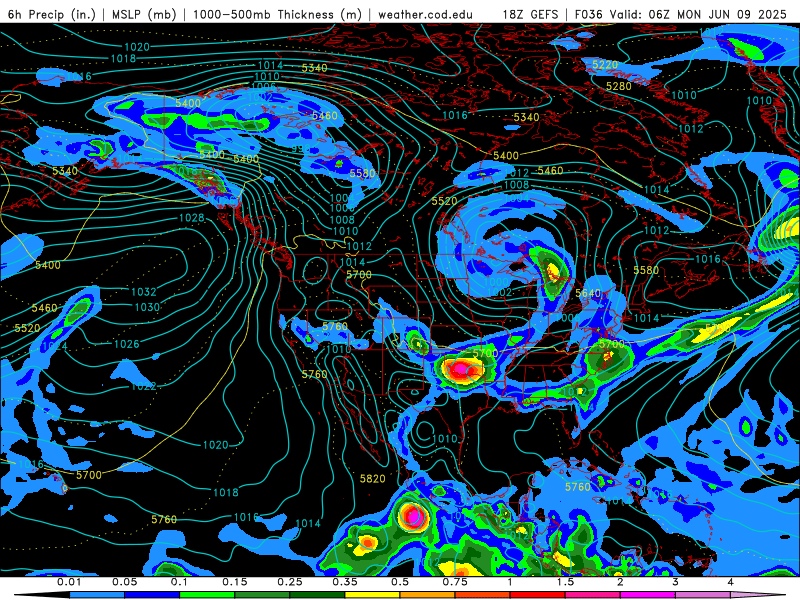
Task: Click the '6h Precip (in.)' title text
Action: pyautogui.click(x=52, y=14)
